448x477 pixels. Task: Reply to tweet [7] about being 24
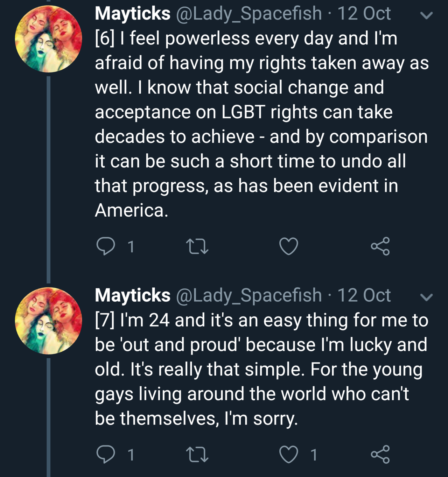coord(105,454)
